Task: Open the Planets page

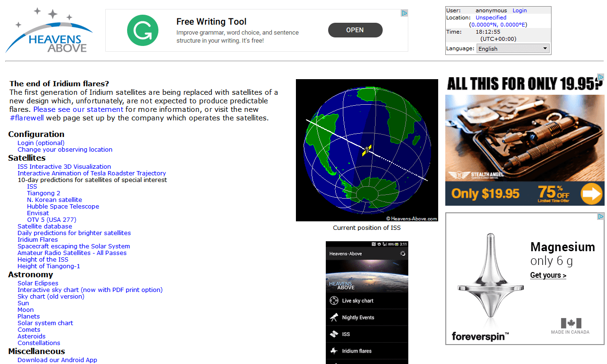Action: tap(28, 316)
